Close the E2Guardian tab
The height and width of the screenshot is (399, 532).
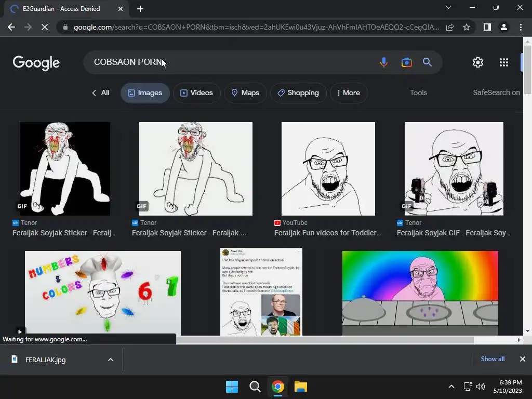point(121,9)
